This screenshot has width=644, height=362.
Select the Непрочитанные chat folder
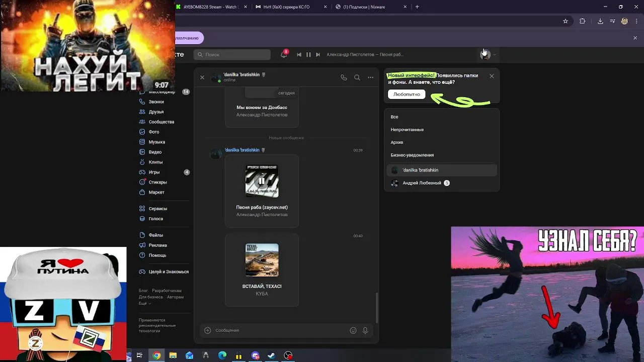point(407,130)
